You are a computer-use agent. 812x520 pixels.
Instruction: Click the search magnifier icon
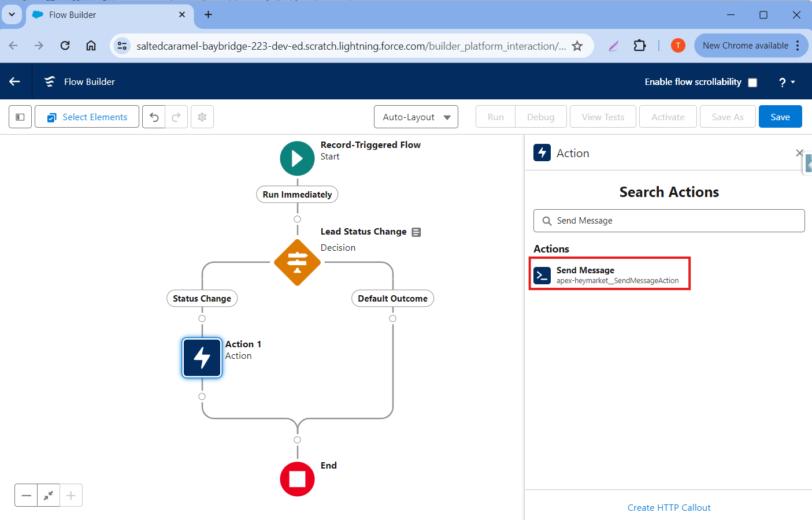(x=547, y=221)
